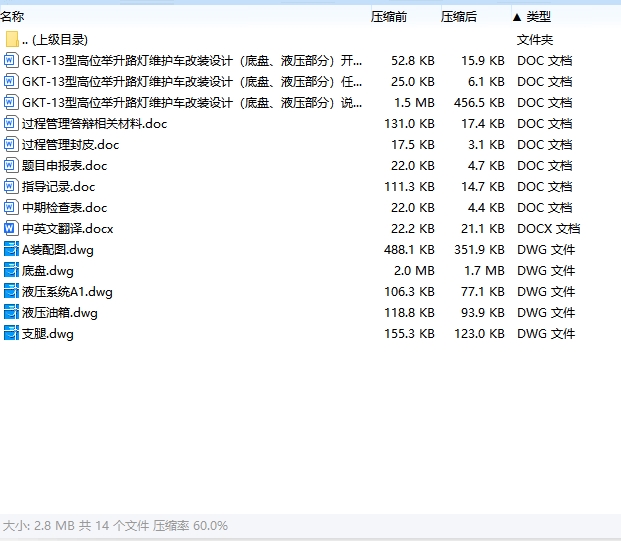Select GKT-13 file name ending in 开...

[192, 61]
